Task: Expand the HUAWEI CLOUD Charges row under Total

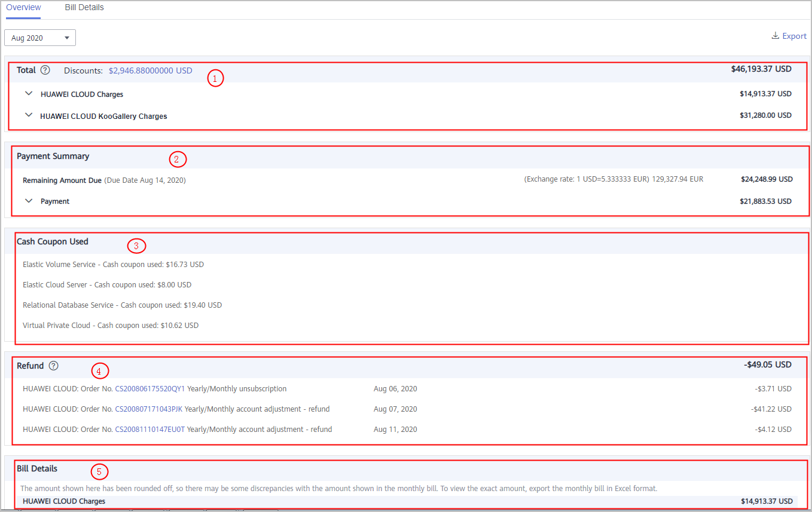Action: coord(29,94)
